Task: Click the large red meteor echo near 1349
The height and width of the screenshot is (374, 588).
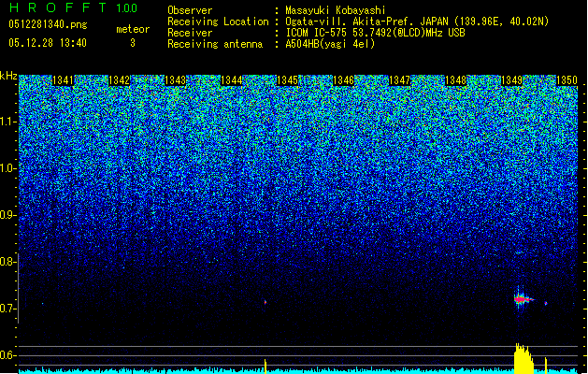Action: click(522, 299)
